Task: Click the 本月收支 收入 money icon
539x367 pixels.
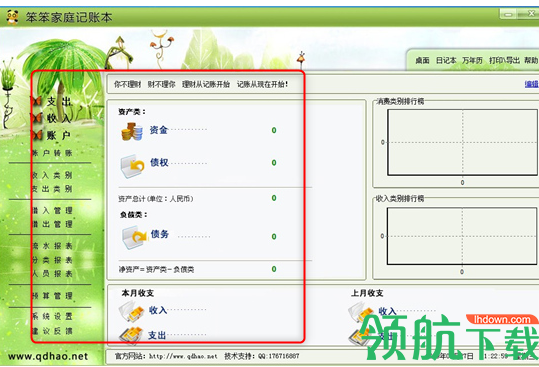Action: pos(131,311)
